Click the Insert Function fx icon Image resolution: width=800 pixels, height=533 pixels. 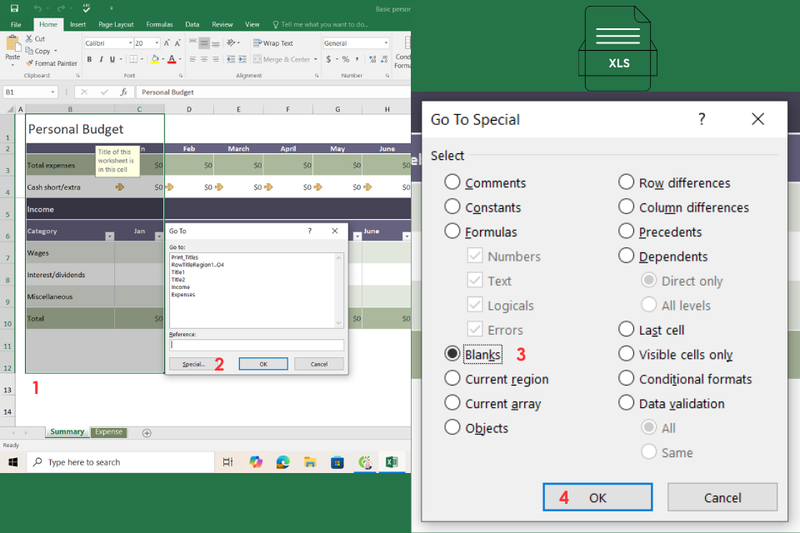pyautogui.click(x=123, y=92)
